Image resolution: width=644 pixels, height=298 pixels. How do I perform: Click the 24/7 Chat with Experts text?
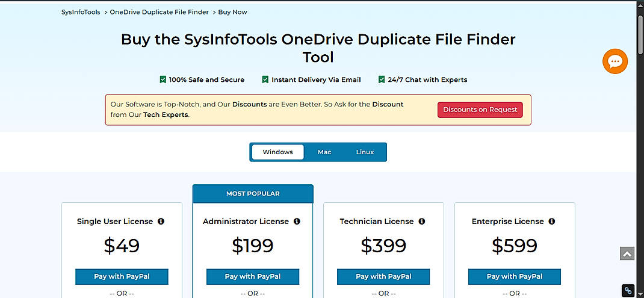coord(427,79)
